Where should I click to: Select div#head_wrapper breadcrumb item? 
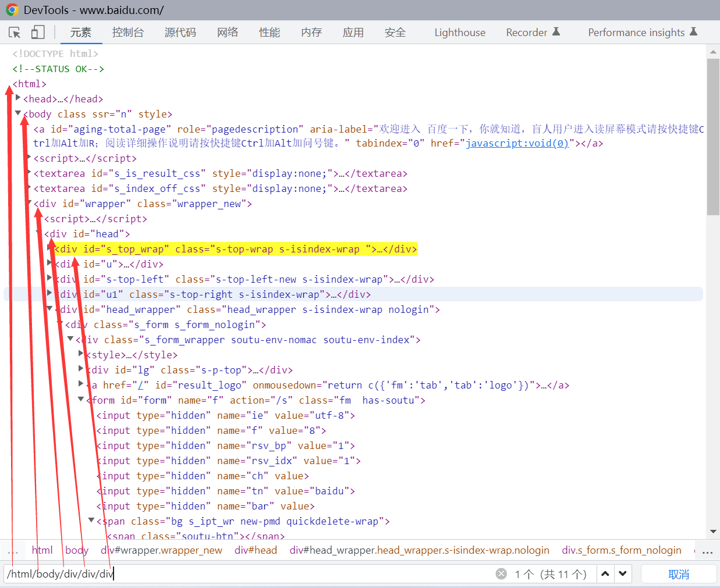point(420,550)
